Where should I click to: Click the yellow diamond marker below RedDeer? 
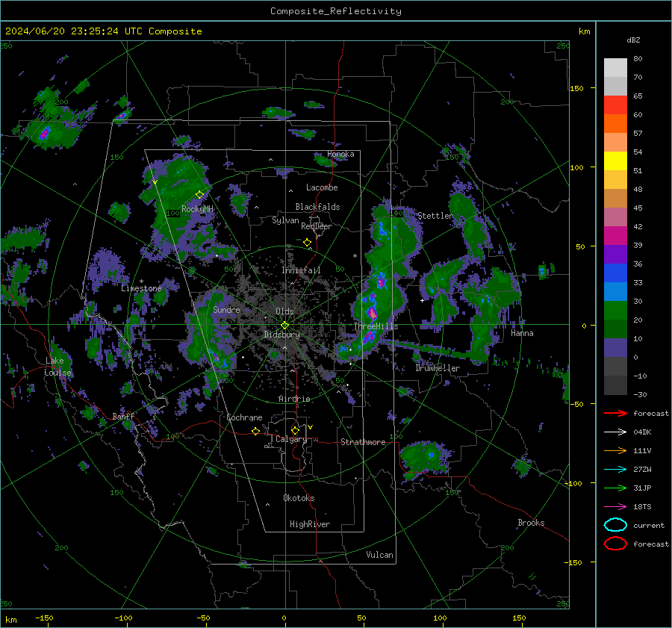click(307, 243)
